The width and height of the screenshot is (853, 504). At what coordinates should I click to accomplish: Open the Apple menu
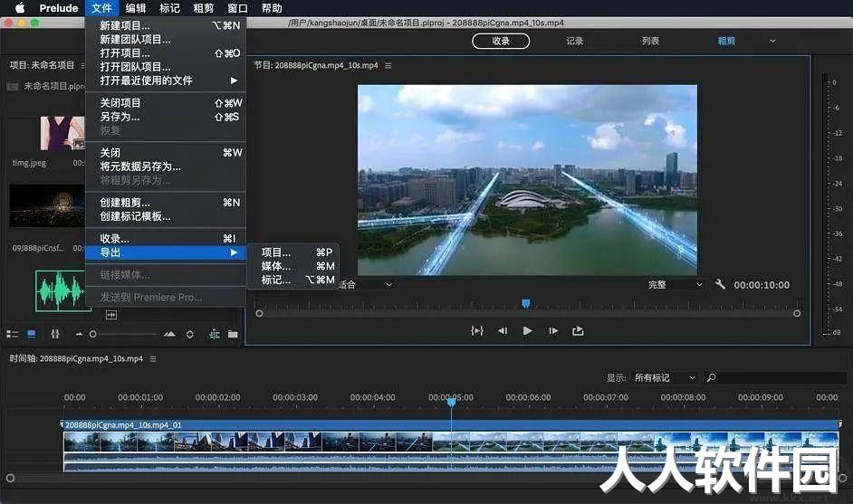pyautogui.click(x=20, y=7)
